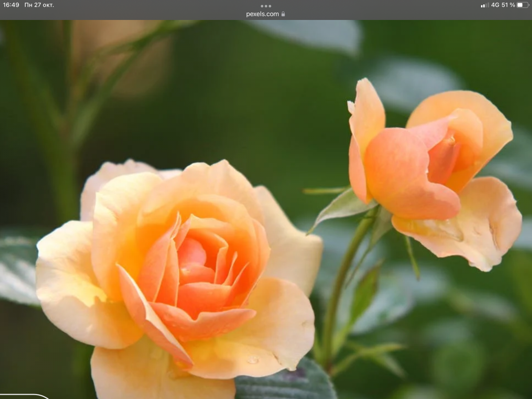Tap the cellular signal bars icon
Viewport: 532px width, 399px height.
click(x=485, y=5)
